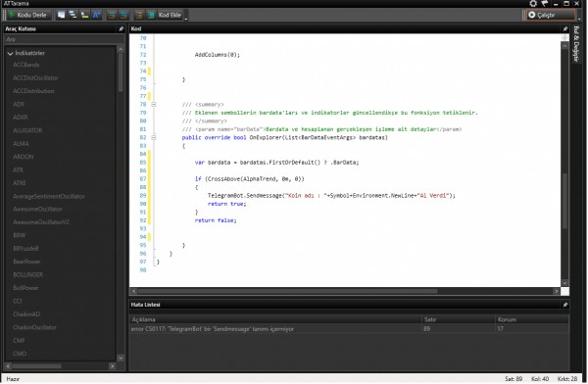588x384 pixels.
Task: Pin the Kod editor panel
Action: click(x=564, y=28)
